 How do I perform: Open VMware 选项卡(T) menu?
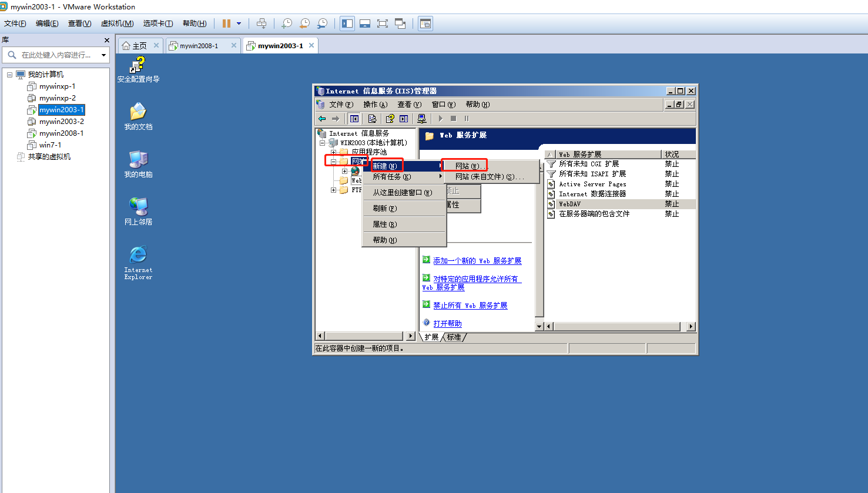(x=158, y=24)
